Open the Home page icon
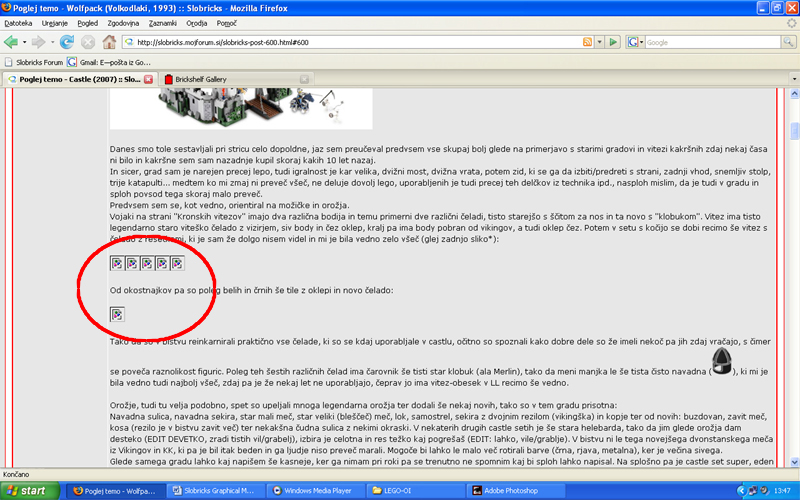Viewport: 800px width, 500px height. pos(109,42)
